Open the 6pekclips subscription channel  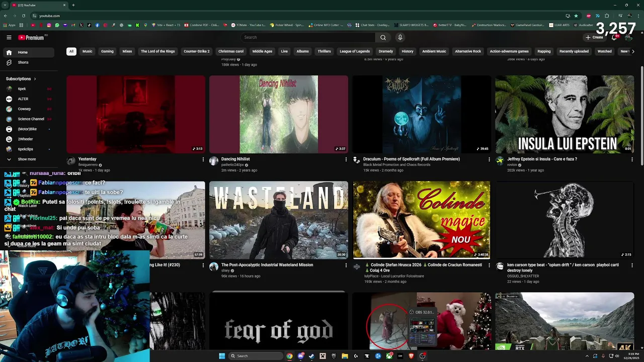[29, 149]
